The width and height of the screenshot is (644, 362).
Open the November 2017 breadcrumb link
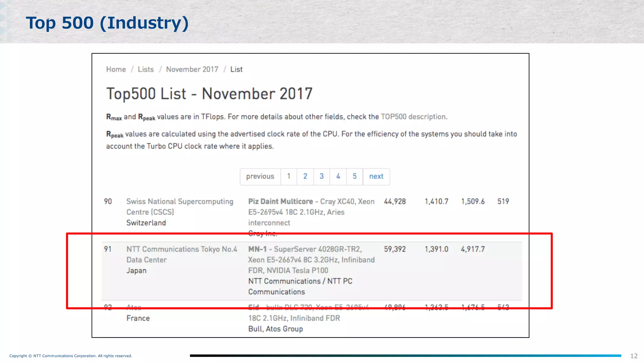click(x=192, y=69)
